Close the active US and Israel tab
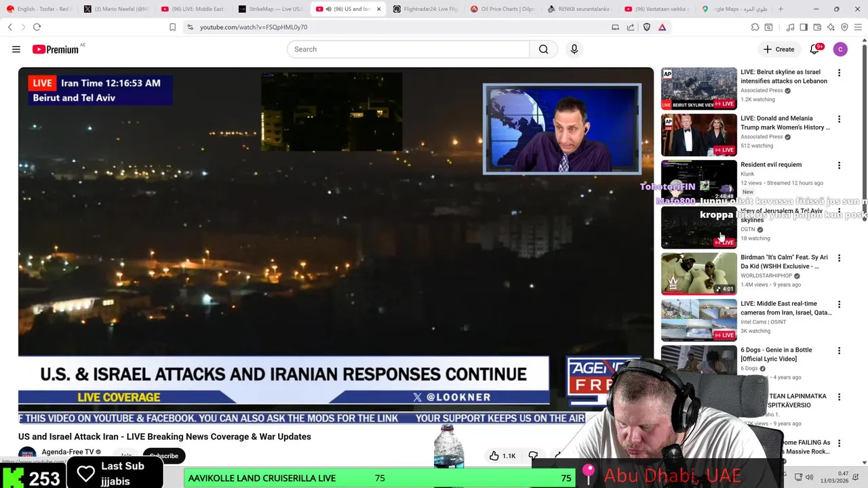Viewport: 868px width, 488px height. click(378, 9)
